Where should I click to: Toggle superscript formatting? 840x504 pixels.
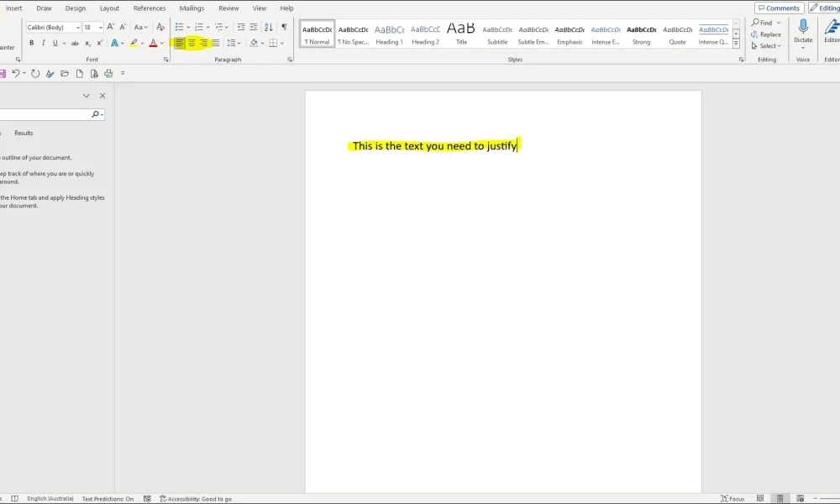pos(100,43)
